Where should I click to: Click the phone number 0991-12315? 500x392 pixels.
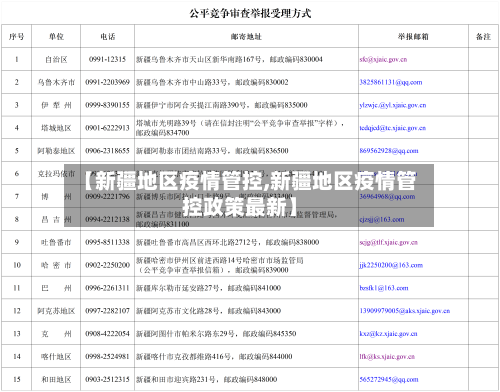coord(107,59)
